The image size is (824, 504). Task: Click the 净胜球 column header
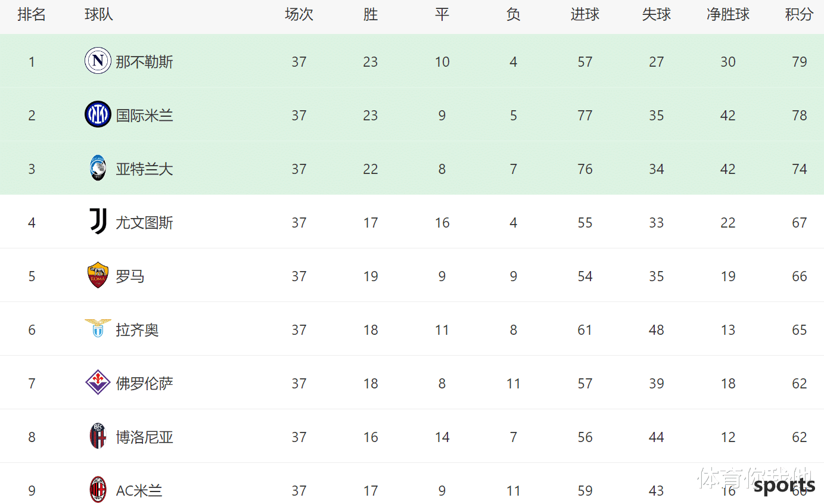[728, 15]
